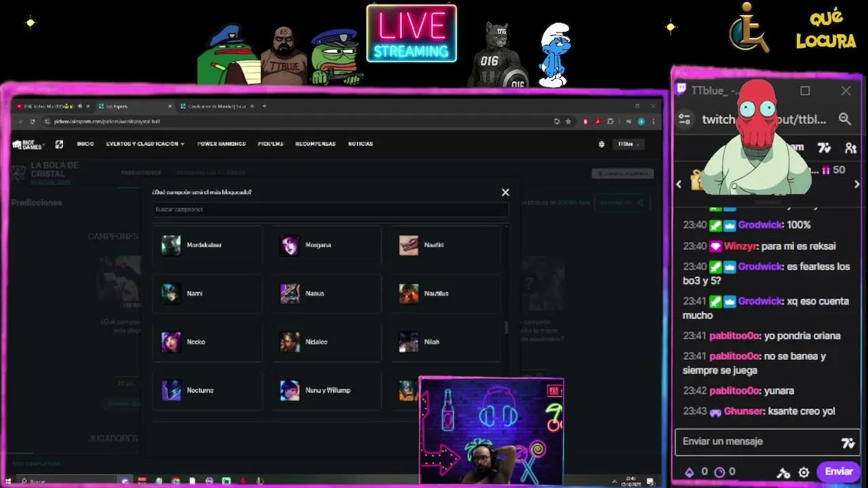Open the Riot Games logo home
The height and width of the screenshot is (488, 868).
28,144
